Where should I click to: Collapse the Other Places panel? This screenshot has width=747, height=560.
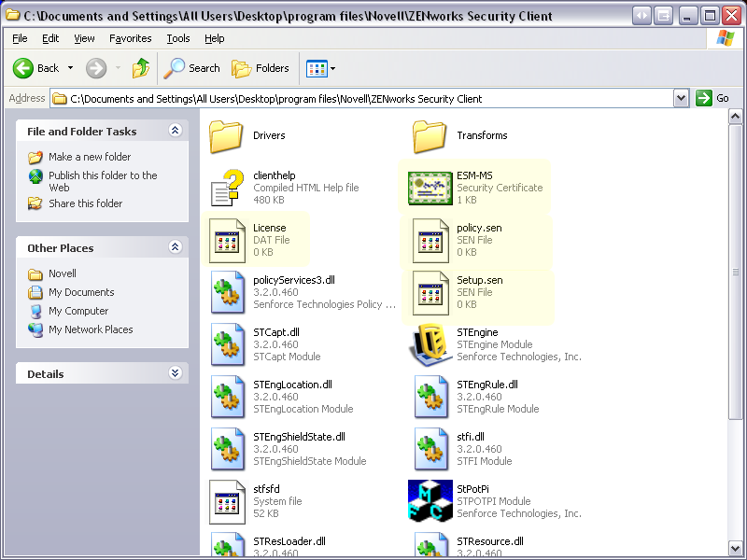[175, 247]
